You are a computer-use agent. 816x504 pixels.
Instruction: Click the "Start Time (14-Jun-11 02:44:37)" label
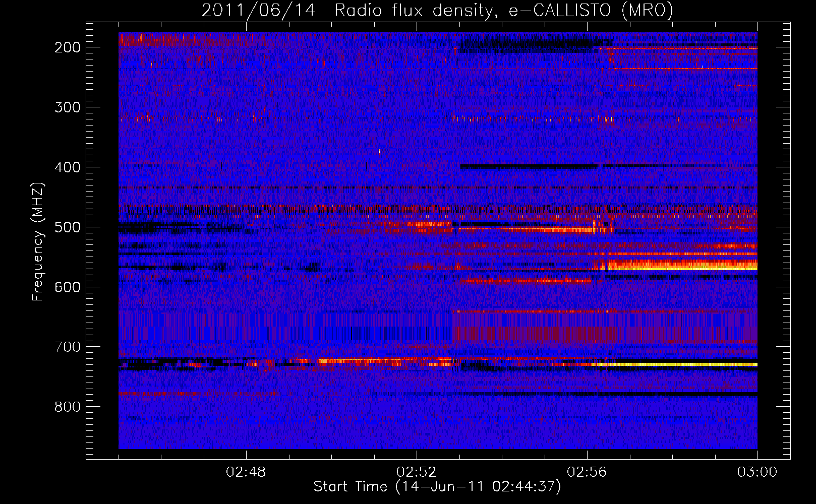click(437, 487)
